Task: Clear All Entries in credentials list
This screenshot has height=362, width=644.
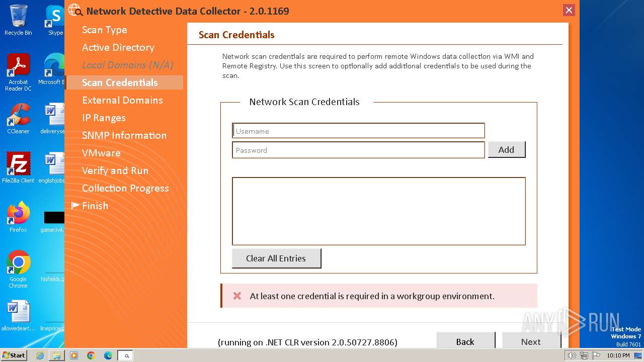Action: (276, 258)
